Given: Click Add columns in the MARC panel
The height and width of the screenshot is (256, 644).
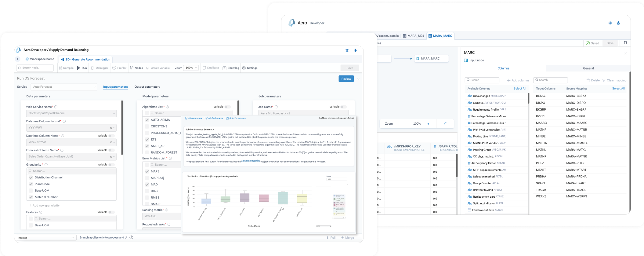Looking at the screenshot, I should [518, 80].
